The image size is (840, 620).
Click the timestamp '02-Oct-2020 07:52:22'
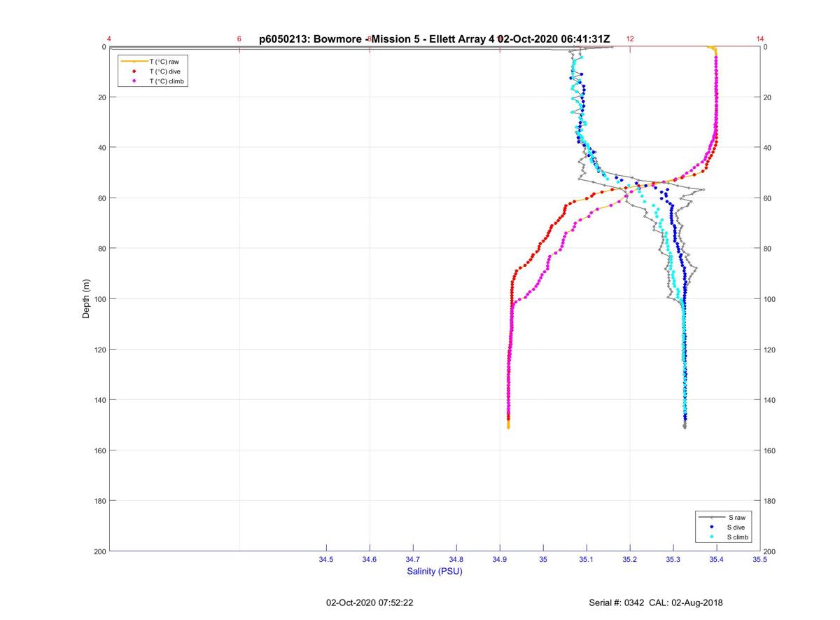coord(370,602)
